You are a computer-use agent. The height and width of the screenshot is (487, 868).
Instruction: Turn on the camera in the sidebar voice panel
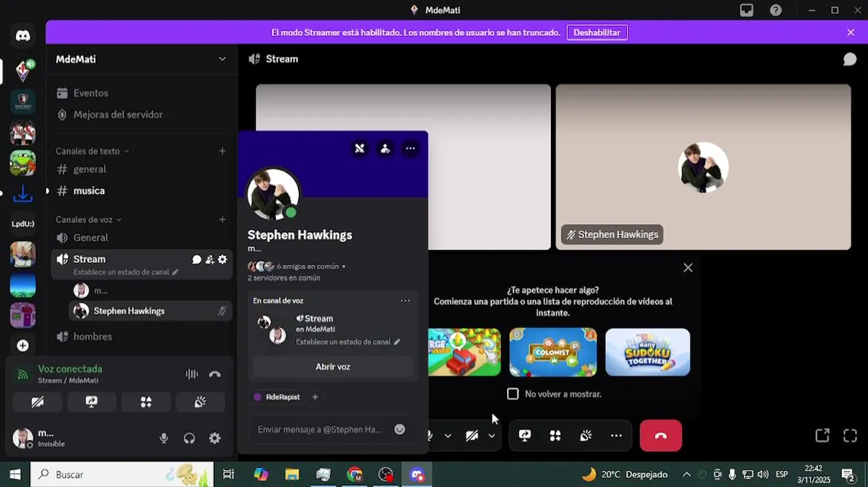37,402
